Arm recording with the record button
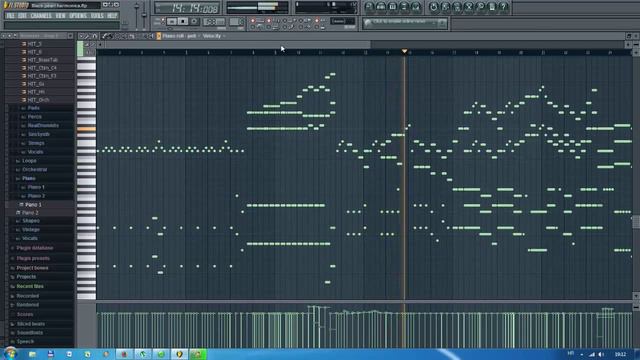 click(x=194, y=21)
